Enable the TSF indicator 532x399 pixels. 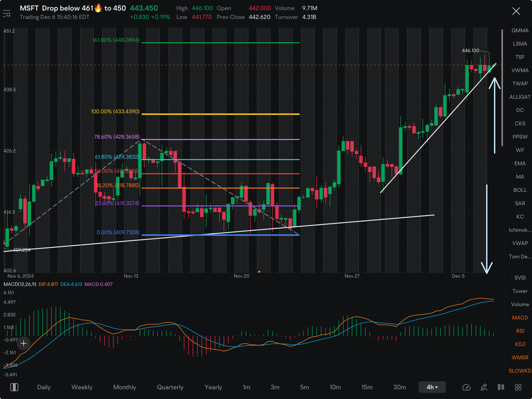click(x=520, y=57)
